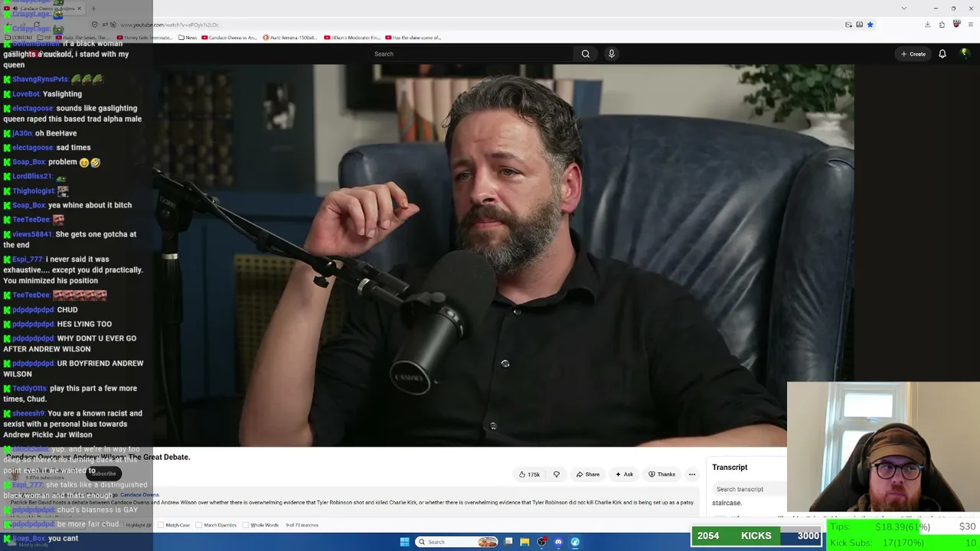Open the blue browser icon on the taskbar
Viewport: 980px width, 551px height.
point(575,542)
